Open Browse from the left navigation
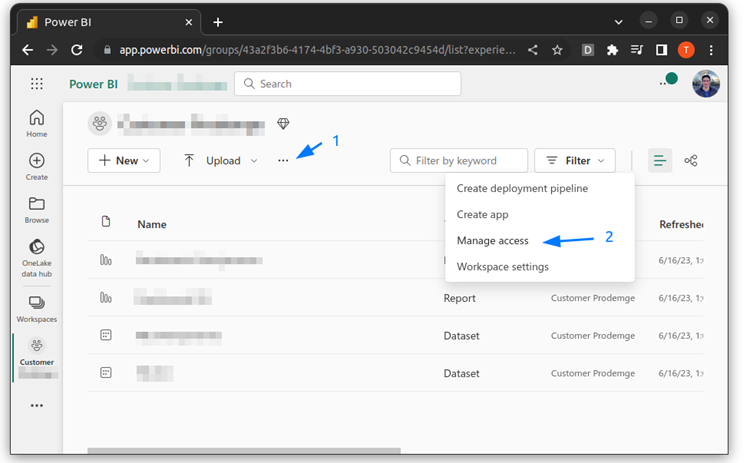 [x=37, y=209]
